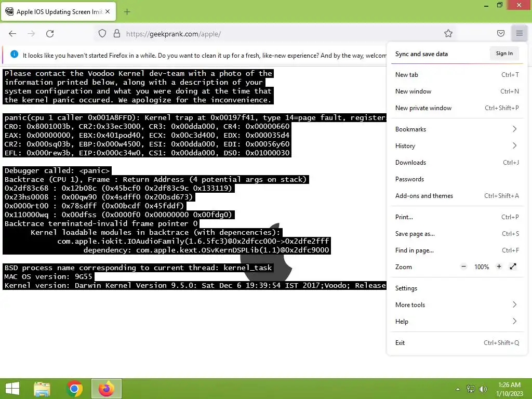Launch File Explorer from taskbar
The height and width of the screenshot is (399, 532).
coord(42,389)
